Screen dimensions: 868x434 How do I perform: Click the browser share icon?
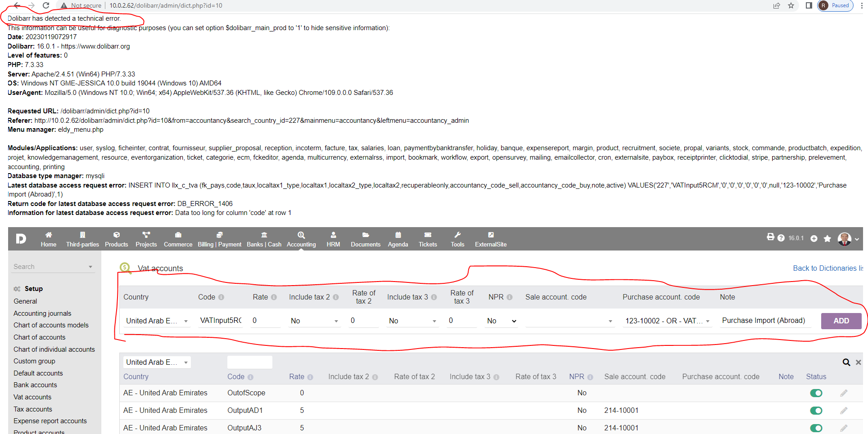tap(777, 5)
